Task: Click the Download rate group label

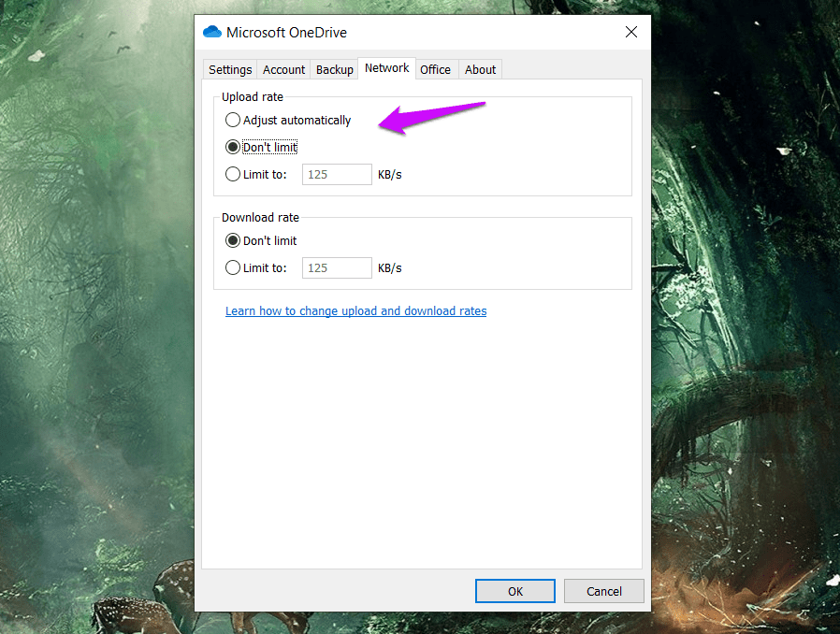Action: pos(260,217)
